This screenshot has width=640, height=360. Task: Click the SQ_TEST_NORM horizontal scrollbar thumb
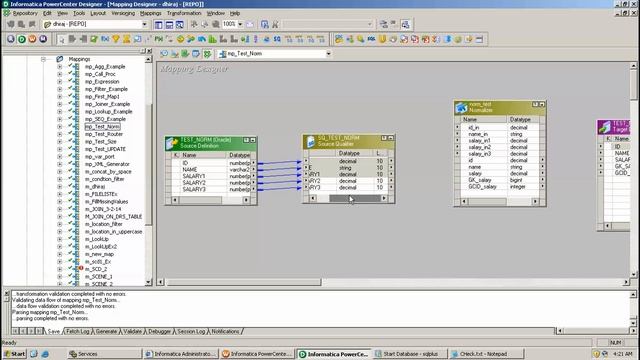pyautogui.click(x=354, y=198)
